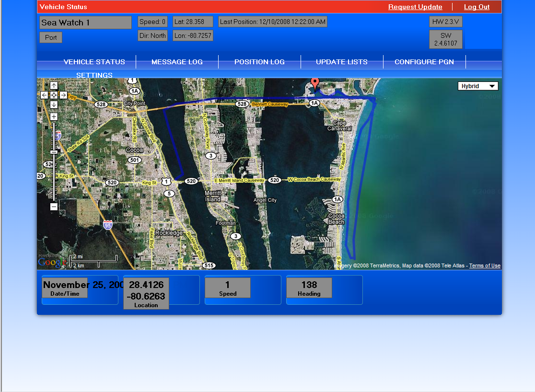Click the Interstate 95 shield on the map
Image resolution: width=535 pixels, height=392 pixels.
108,225
